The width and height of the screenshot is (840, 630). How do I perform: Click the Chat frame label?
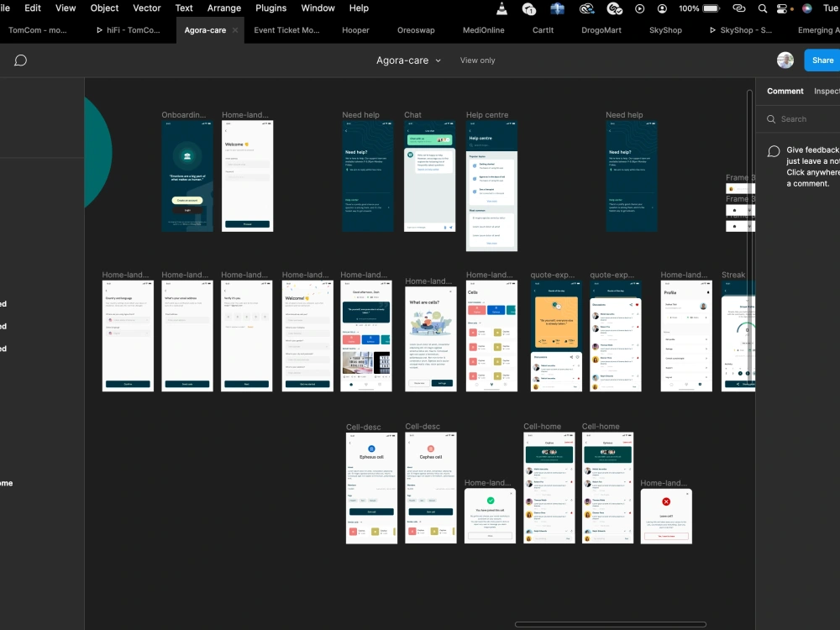pos(412,114)
